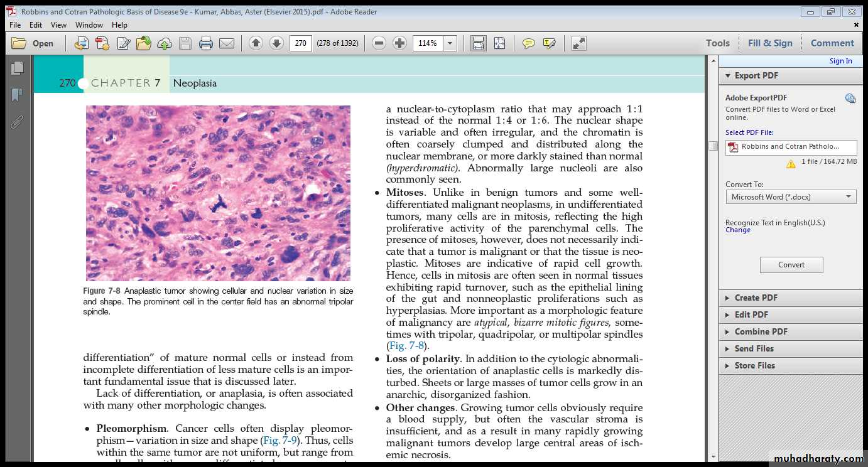Zoom in using the plus button
This screenshot has width=868, height=467.
coord(399,43)
